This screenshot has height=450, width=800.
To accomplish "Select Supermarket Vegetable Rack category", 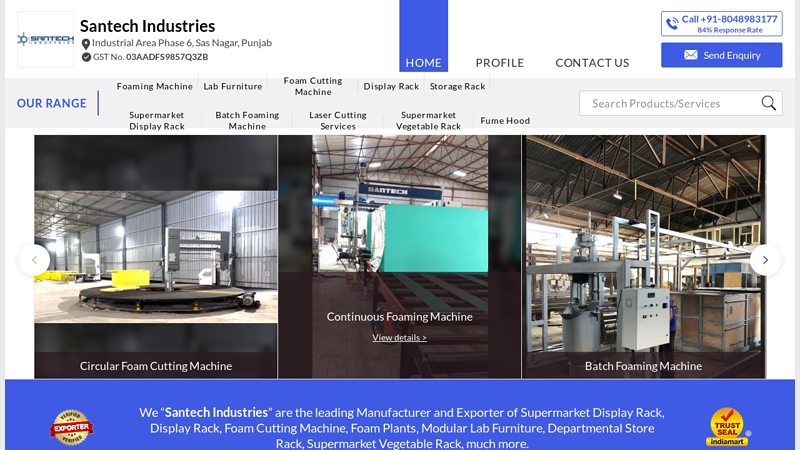I will click(428, 120).
